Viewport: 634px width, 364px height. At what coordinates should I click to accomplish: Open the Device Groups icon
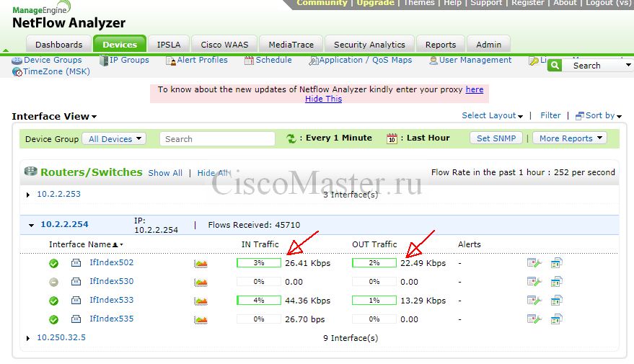[x=17, y=61]
